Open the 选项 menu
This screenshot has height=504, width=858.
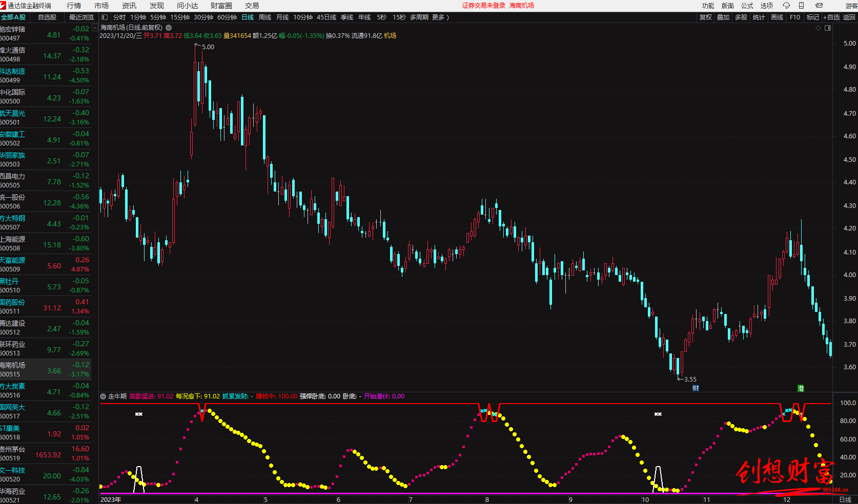tap(767, 6)
